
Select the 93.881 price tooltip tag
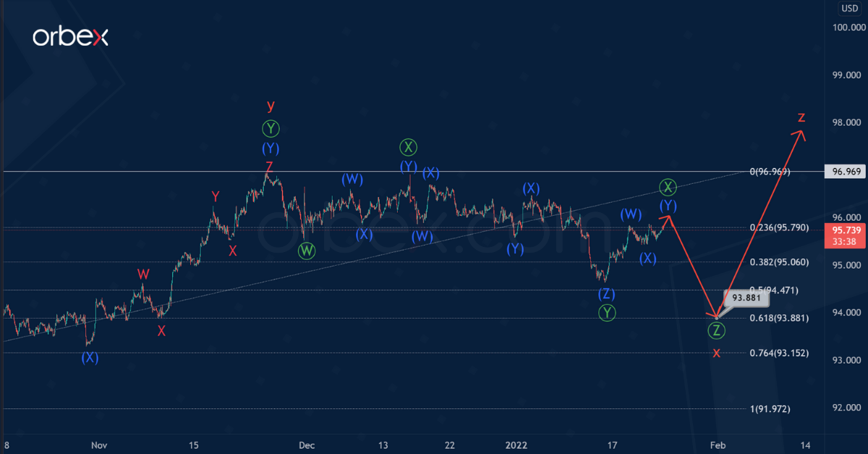pos(745,297)
